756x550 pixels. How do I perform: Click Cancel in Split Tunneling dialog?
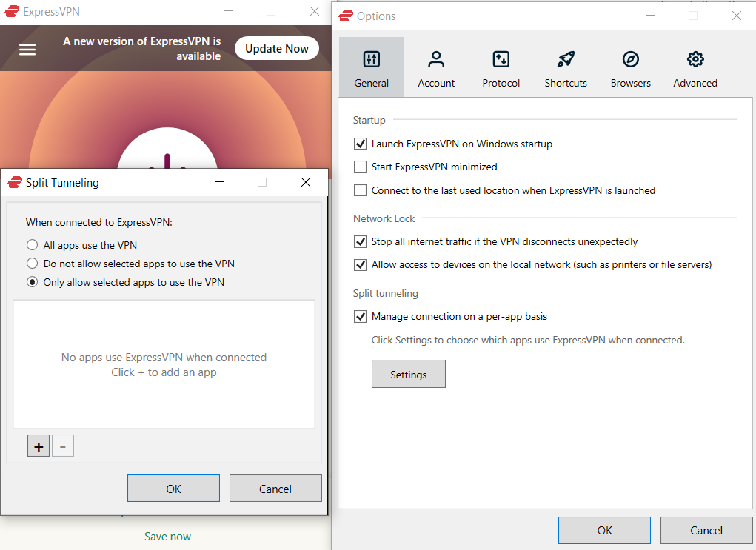pos(275,489)
